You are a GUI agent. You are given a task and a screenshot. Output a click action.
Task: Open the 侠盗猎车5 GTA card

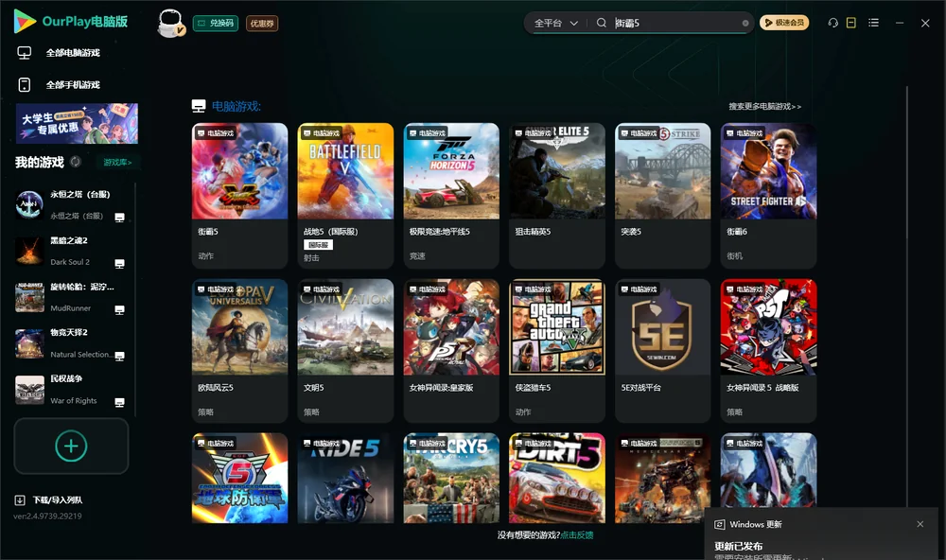point(557,351)
